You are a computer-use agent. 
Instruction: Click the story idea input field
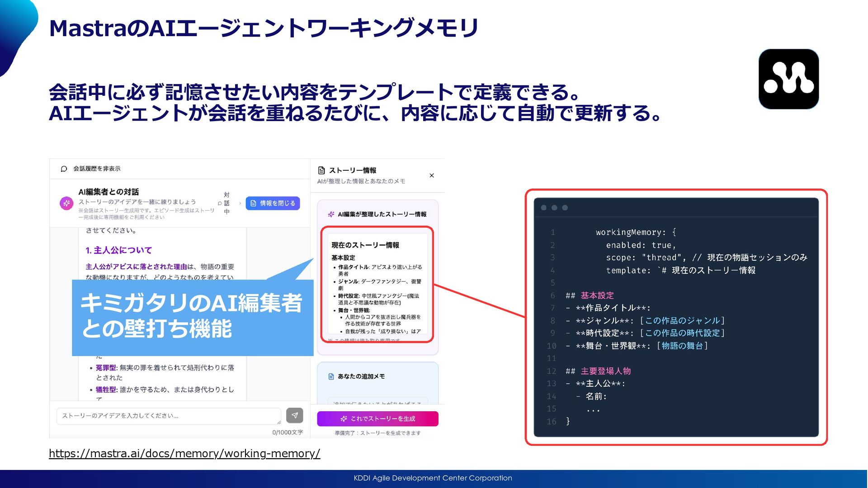pyautogui.click(x=168, y=416)
